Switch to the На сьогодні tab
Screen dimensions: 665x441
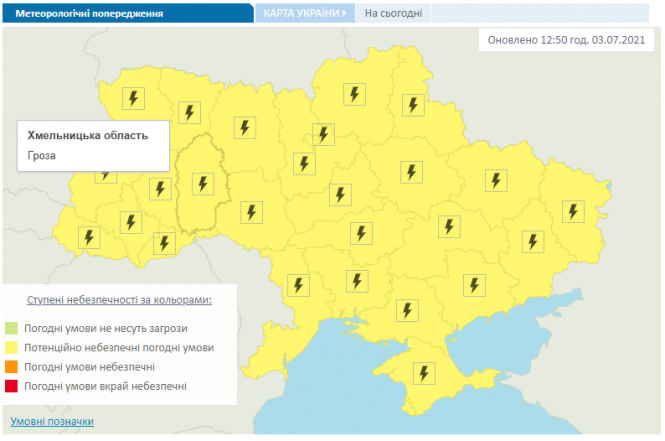393,14
